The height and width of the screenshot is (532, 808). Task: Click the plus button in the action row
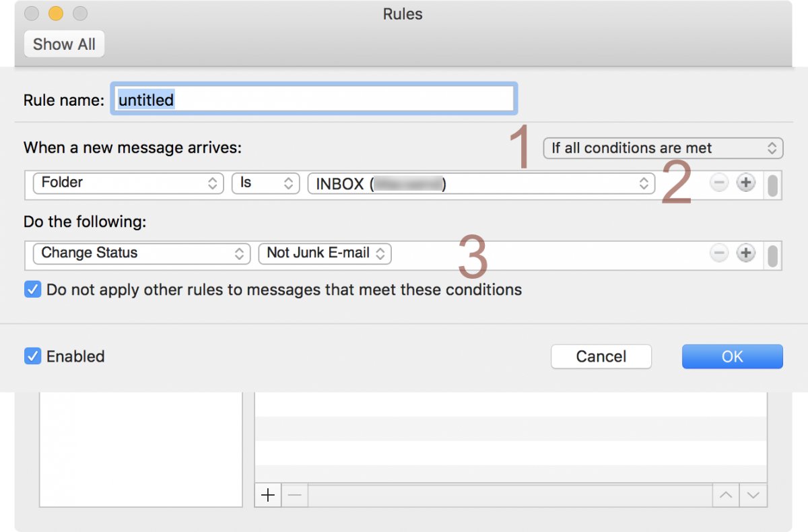(745, 253)
